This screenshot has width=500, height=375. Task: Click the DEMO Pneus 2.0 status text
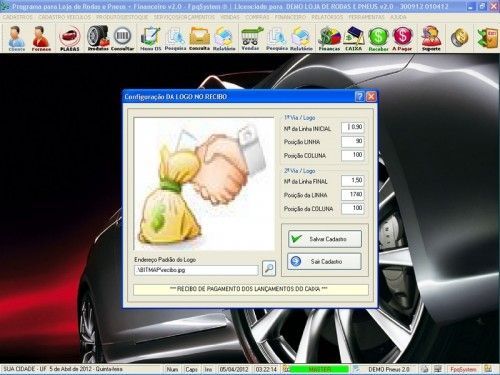[x=389, y=369]
